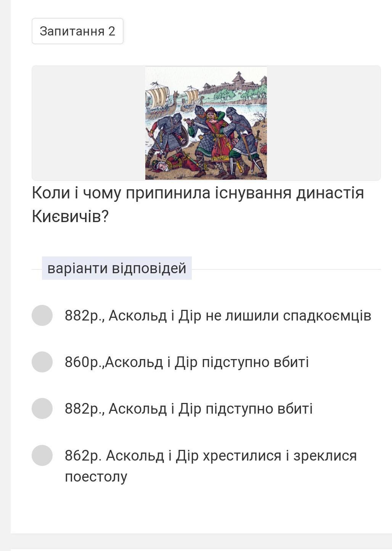The image size is (392, 551).
Task: Select radio for 882р. не лишили спадкоємців
Action: (42, 315)
